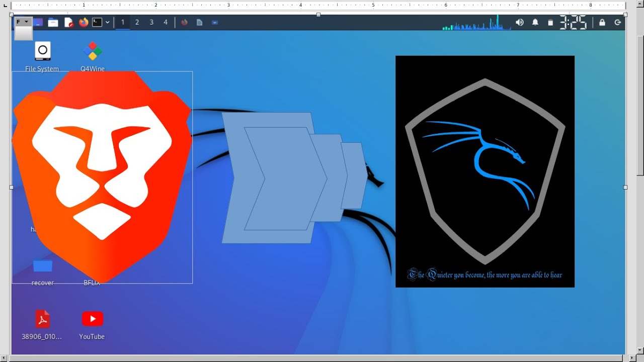Image resolution: width=644 pixels, height=362 pixels.
Task: Open the terminal emulator launcher
Action: click(98, 23)
